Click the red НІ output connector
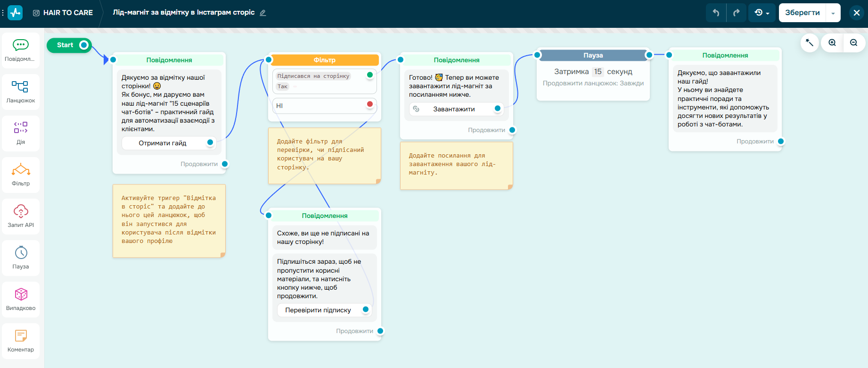Viewport: 868px width, 368px height. point(370,104)
